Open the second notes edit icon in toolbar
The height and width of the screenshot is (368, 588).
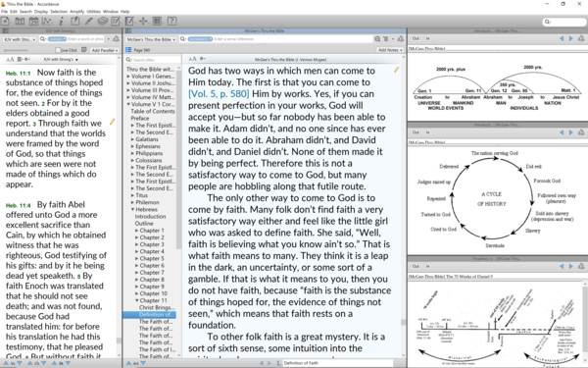(129, 21)
